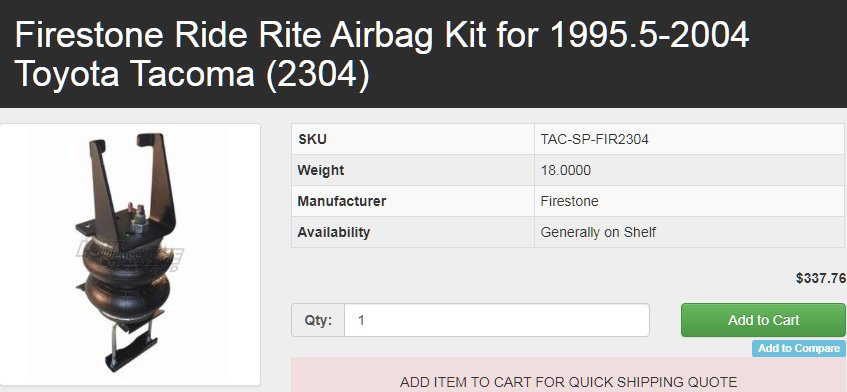The width and height of the screenshot is (847, 392).
Task: Click the quick shipping quote banner
Action: tap(569, 375)
